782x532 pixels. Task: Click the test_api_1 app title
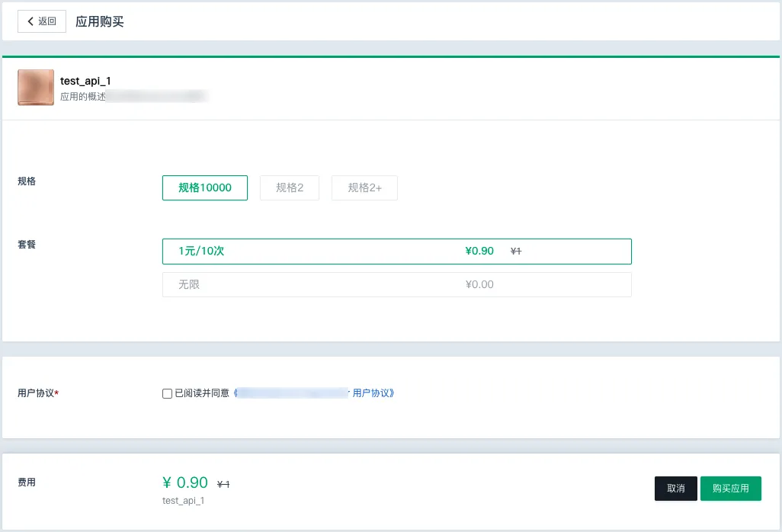[86, 81]
